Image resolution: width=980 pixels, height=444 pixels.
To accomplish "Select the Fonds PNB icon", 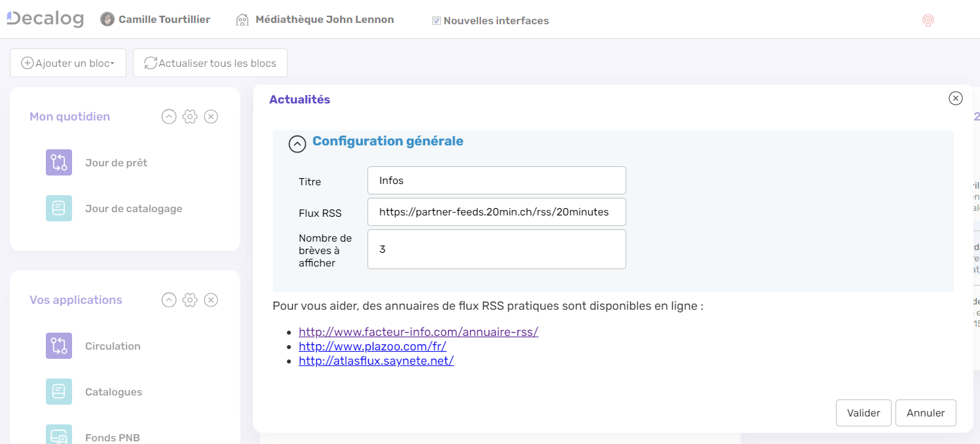I will tap(58, 434).
